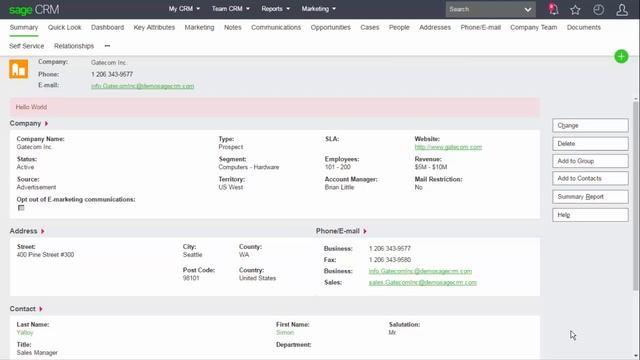The width and height of the screenshot is (640, 360).
Task: Open the user profile icon
Action: pos(622,10)
